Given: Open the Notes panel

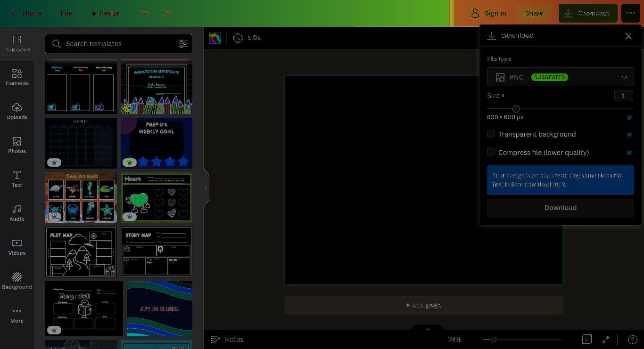Looking at the screenshot, I should (227, 340).
